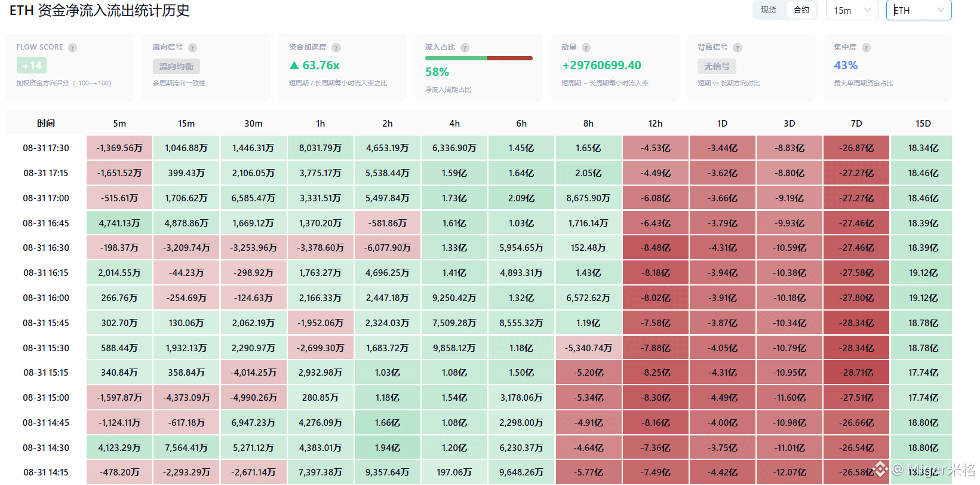Click cell 8,675.90万 in 8h column
980x485 pixels.
point(588,198)
